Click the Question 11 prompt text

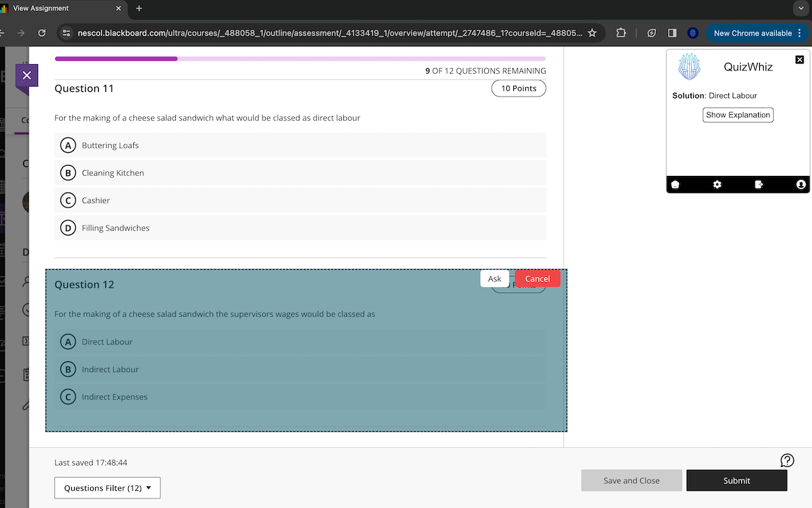click(207, 118)
